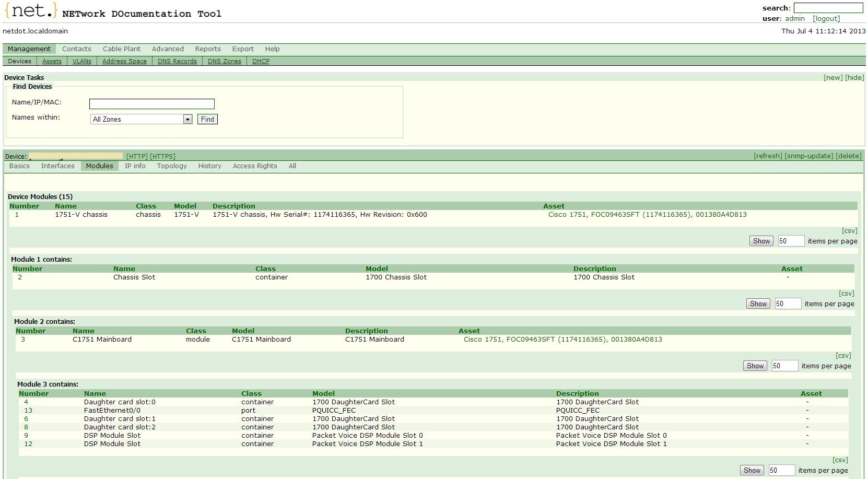Edit items per page for Device Modules
The image size is (868, 479).
click(x=791, y=241)
